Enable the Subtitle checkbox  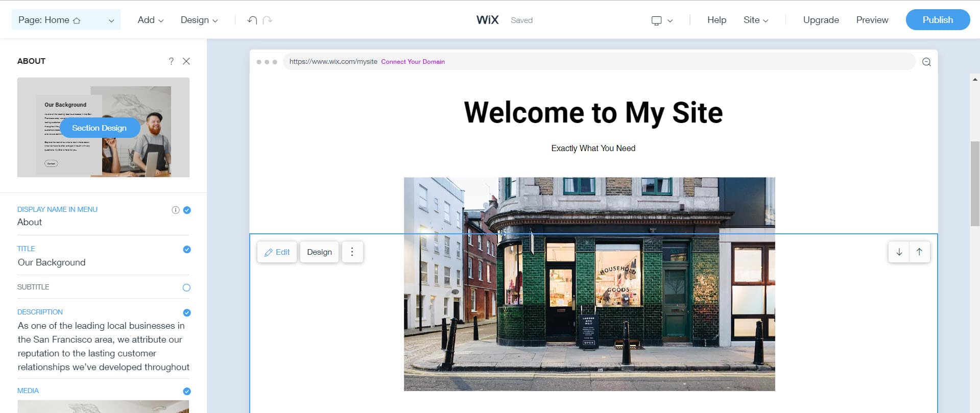pos(186,287)
